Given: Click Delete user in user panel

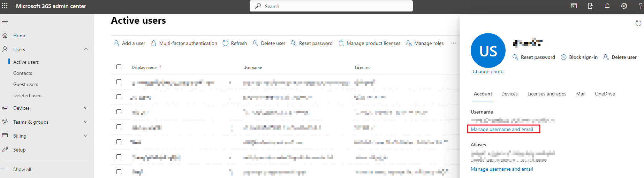Looking at the screenshot, I should [620, 57].
